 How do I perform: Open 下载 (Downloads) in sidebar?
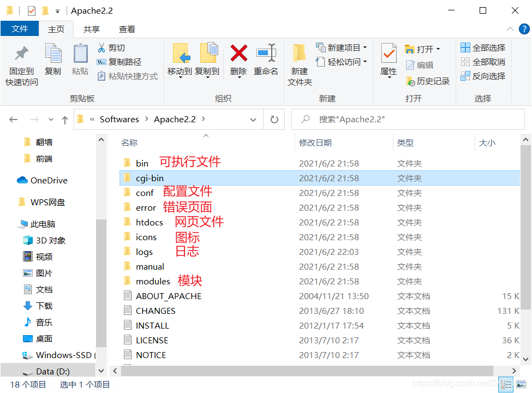coord(38,306)
